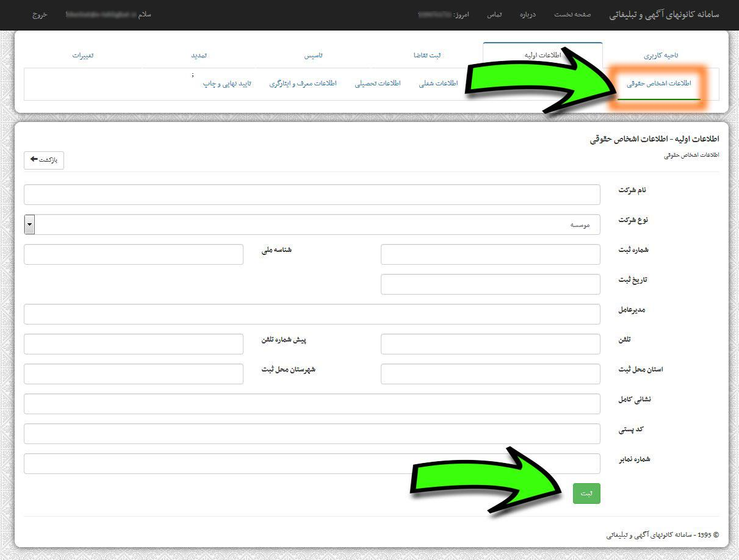Focus the تاریخ ثبت date field

(x=491, y=284)
